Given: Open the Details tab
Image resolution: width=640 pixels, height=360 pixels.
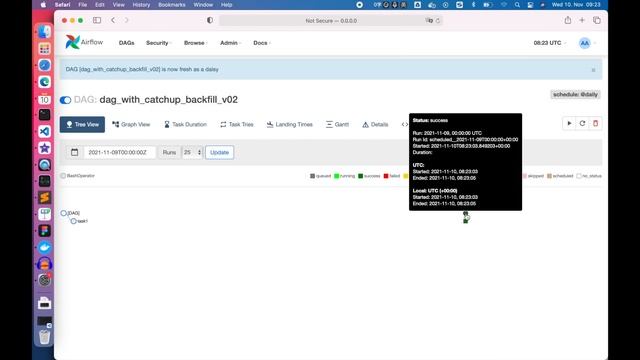Looking at the screenshot, I should 375,124.
